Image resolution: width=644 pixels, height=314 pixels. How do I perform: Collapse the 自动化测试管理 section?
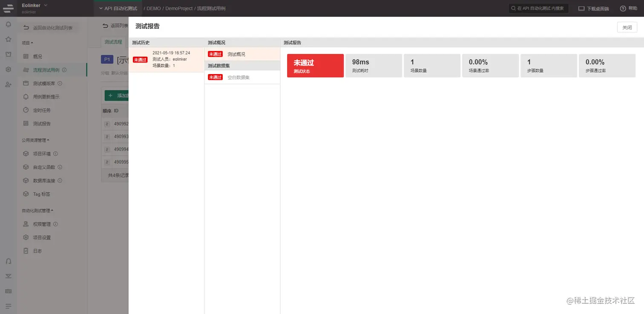pyautogui.click(x=37, y=210)
